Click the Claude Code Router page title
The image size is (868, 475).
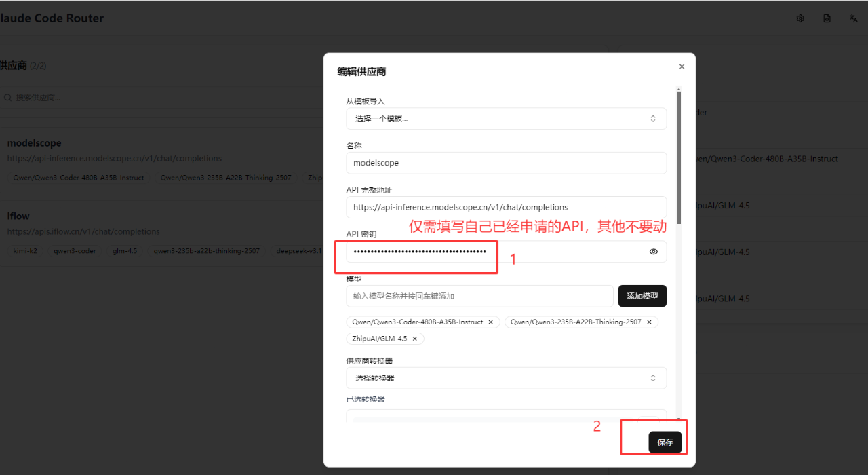(x=52, y=18)
